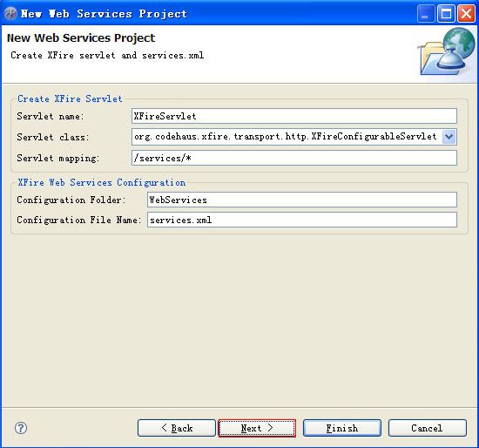Select the Servlet class combo box text
This screenshot has width=479, height=448.
coord(287,137)
